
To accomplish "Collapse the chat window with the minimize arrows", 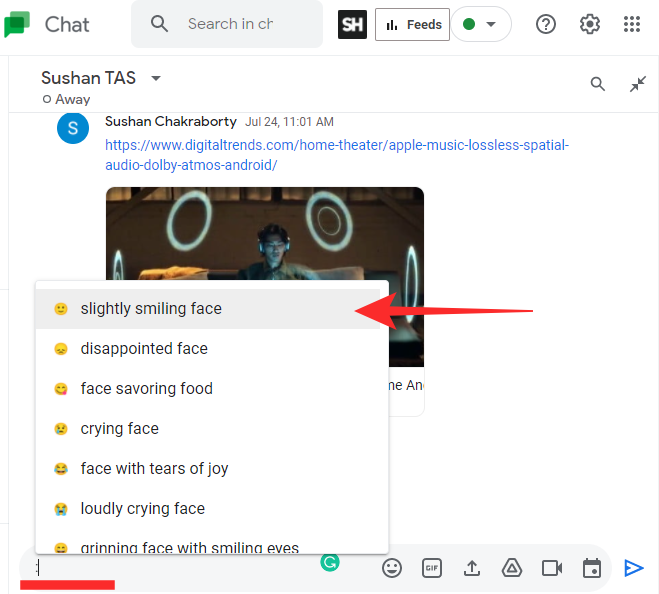I will pyautogui.click(x=638, y=84).
